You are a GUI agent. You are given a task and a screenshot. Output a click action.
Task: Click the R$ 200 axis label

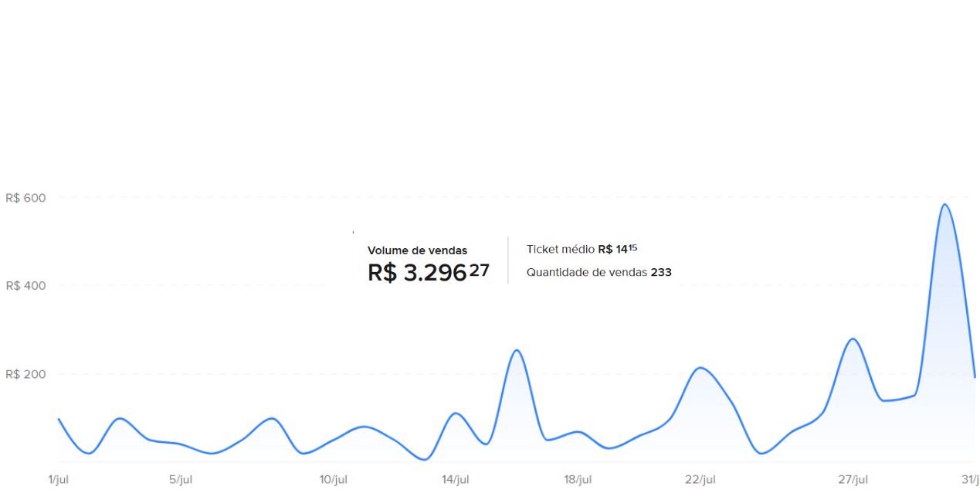point(25,374)
